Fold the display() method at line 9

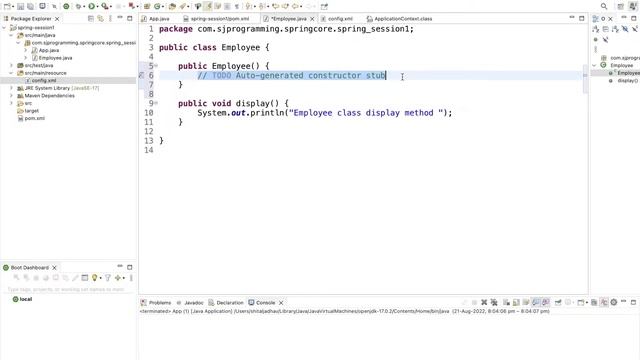pyautogui.click(x=156, y=103)
